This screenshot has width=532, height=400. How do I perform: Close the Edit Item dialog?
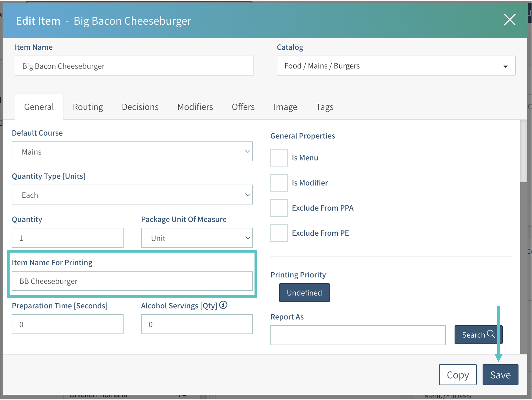coord(509,20)
